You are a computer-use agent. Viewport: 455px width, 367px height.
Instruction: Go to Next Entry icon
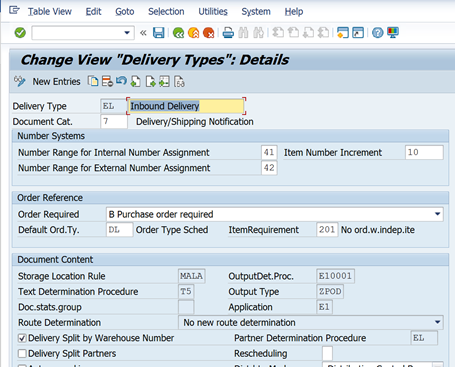pyautogui.click(x=150, y=81)
